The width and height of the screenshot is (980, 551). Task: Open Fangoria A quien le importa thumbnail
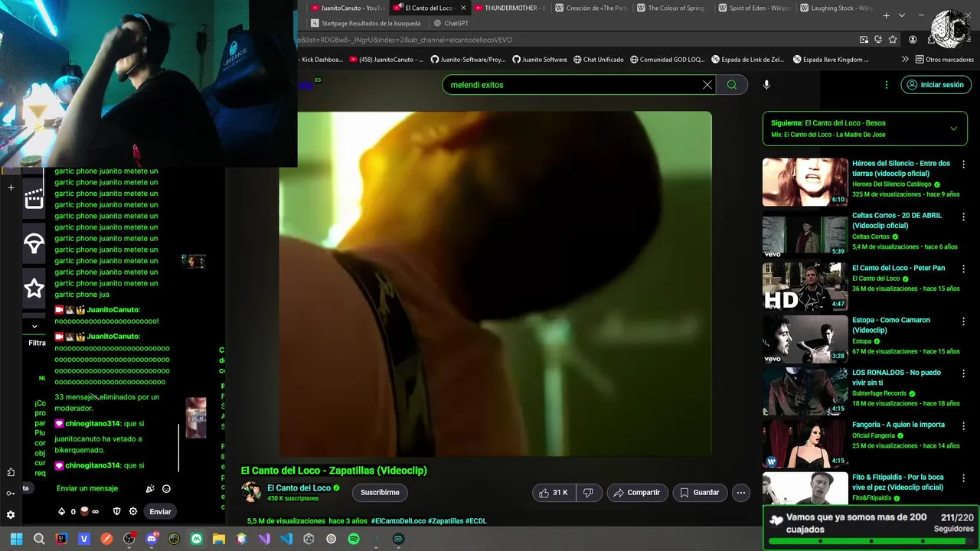(805, 444)
